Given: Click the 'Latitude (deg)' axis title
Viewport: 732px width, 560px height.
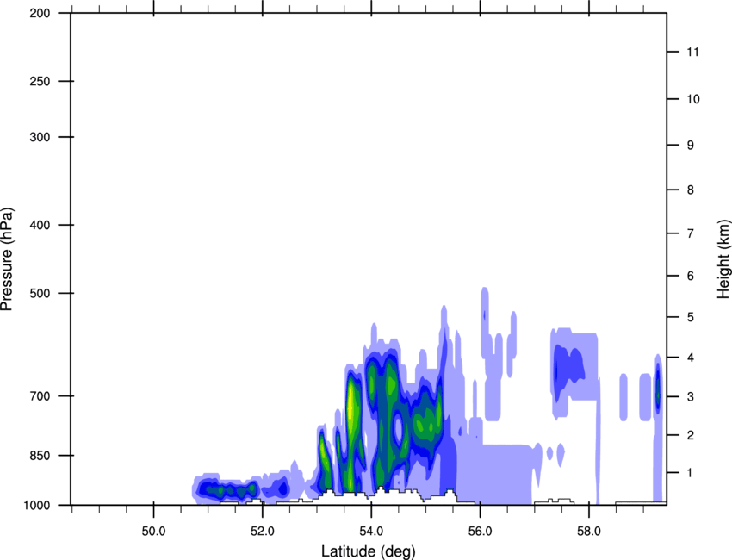Looking at the screenshot, I should (x=368, y=551).
